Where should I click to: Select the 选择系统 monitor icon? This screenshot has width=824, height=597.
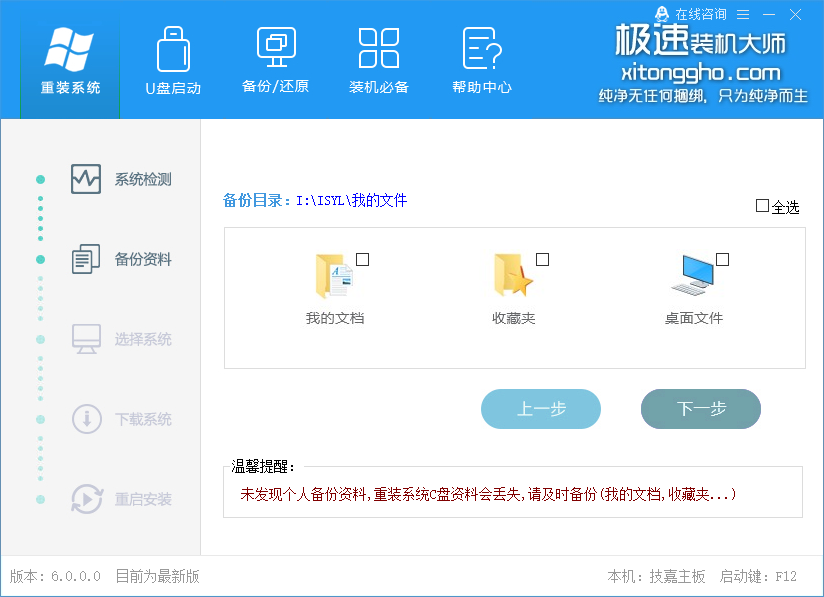coord(86,339)
